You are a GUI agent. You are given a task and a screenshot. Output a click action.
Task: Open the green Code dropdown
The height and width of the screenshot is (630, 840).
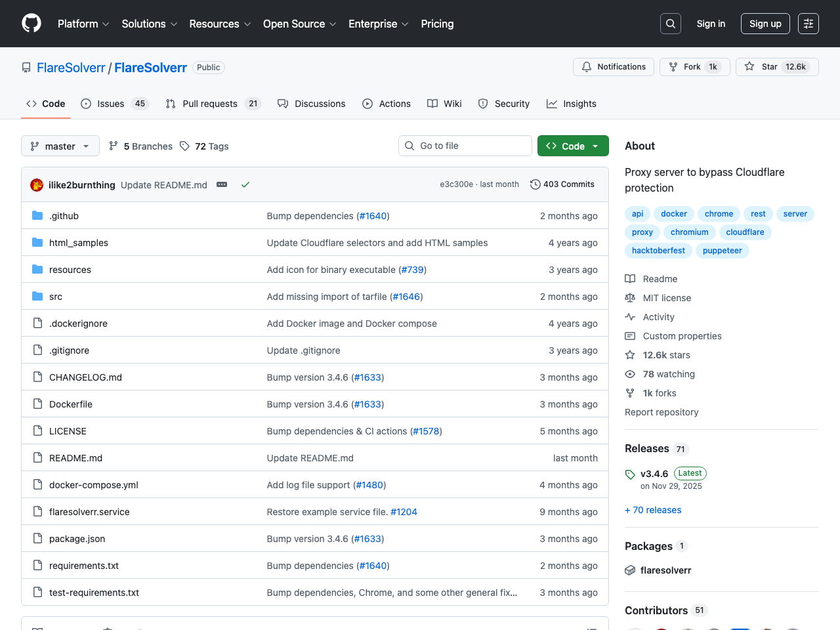click(x=572, y=146)
